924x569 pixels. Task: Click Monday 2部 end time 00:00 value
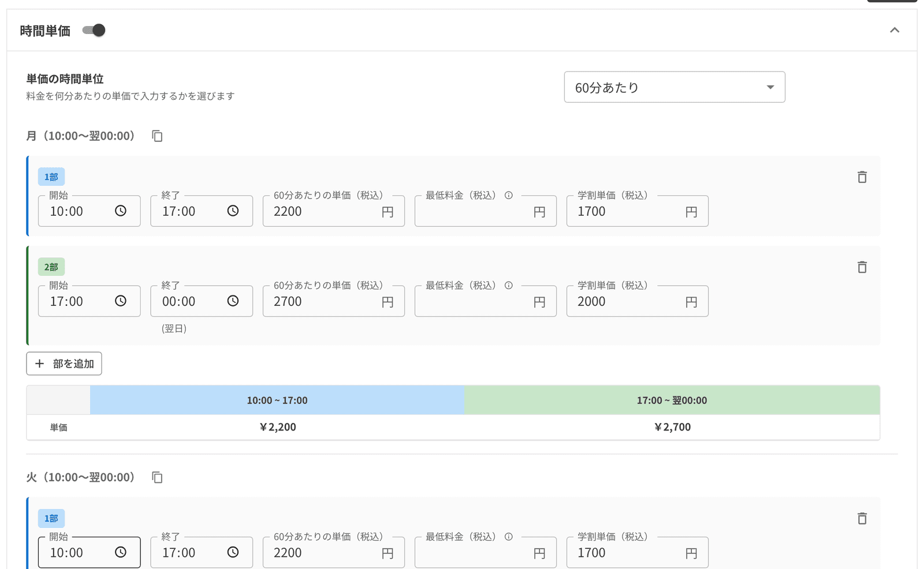coord(178,301)
